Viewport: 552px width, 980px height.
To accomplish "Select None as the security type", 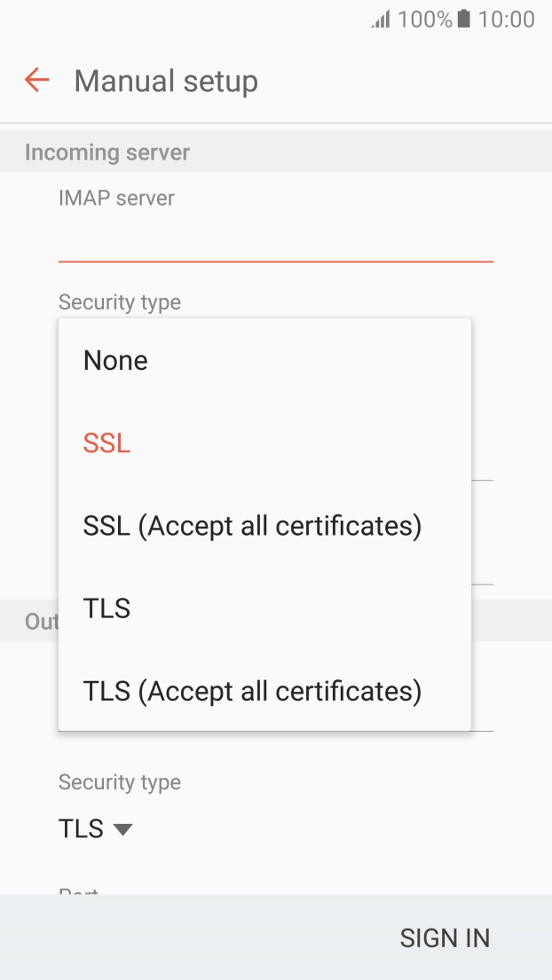I will click(x=114, y=360).
